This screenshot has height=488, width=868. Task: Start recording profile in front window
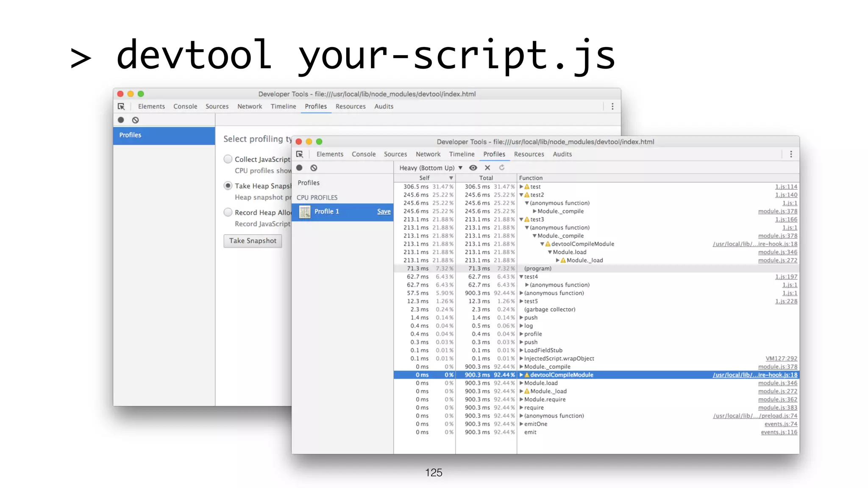coord(299,168)
